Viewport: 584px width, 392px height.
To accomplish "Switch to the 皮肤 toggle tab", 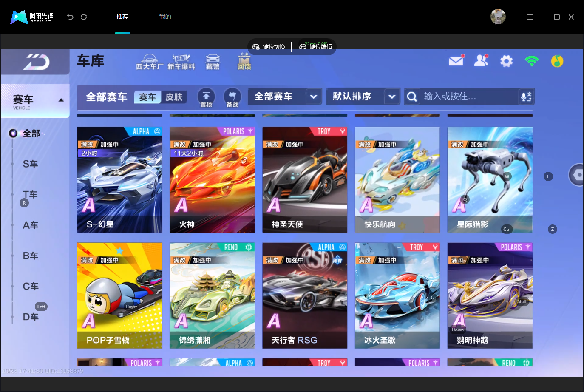I will (x=174, y=97).
